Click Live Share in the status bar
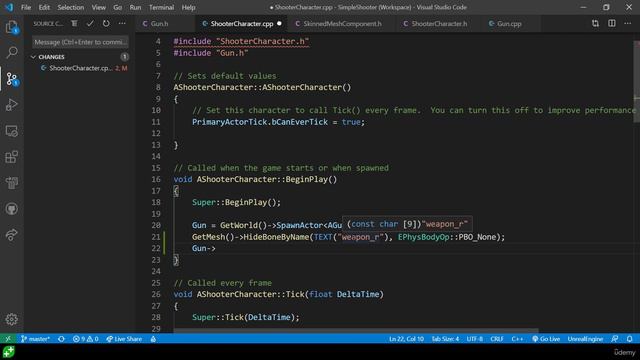This screenshot has height=360, width=640. (x=124, y=339)
